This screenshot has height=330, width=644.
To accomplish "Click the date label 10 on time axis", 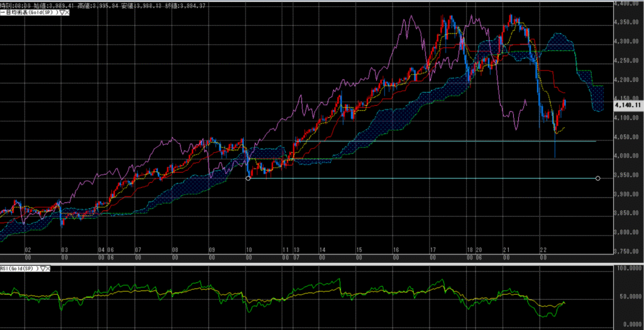I will (249, 250).
